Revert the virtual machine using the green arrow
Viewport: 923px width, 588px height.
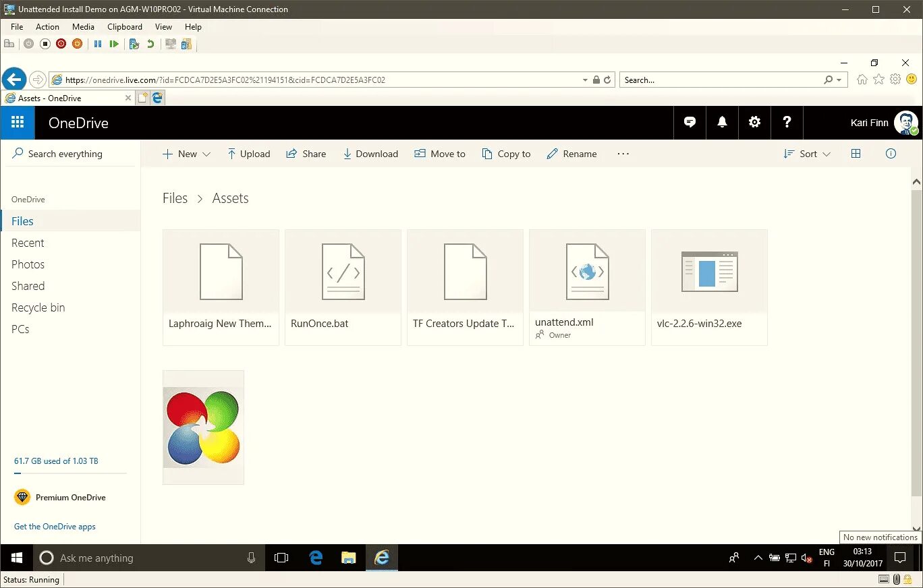click(150, 43)
